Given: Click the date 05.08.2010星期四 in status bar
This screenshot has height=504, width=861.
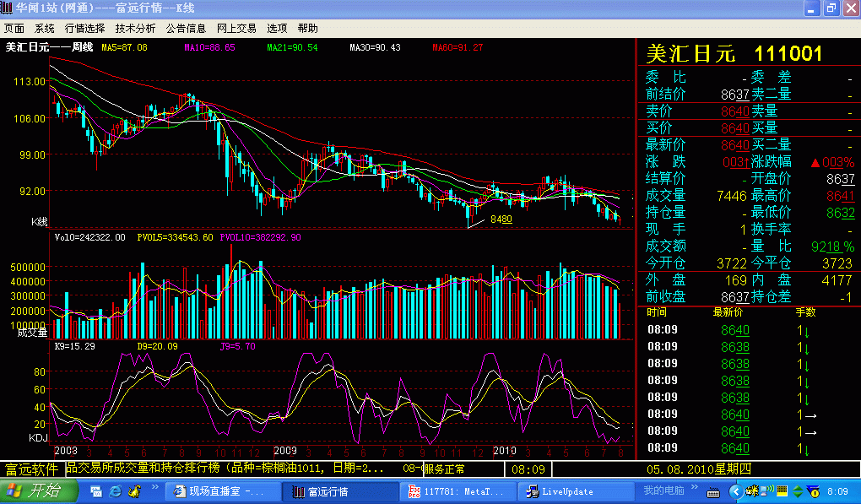Looking at the screenshot, I should tap(698, 469).
